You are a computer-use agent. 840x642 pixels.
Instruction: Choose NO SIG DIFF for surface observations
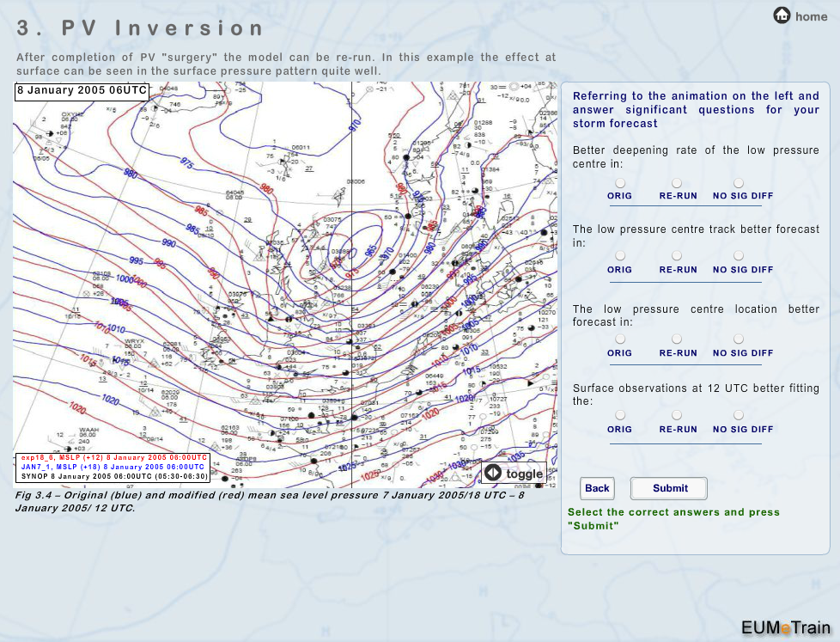point(739,416)
